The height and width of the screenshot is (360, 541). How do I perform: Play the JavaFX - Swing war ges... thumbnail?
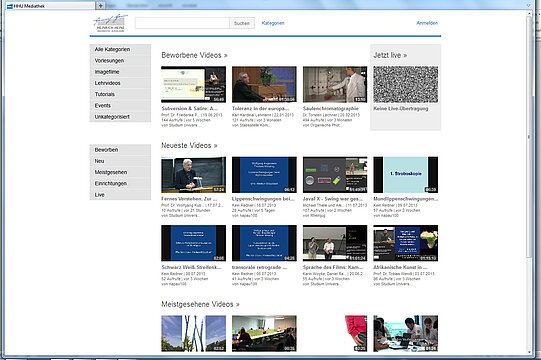tap(335, 175)
